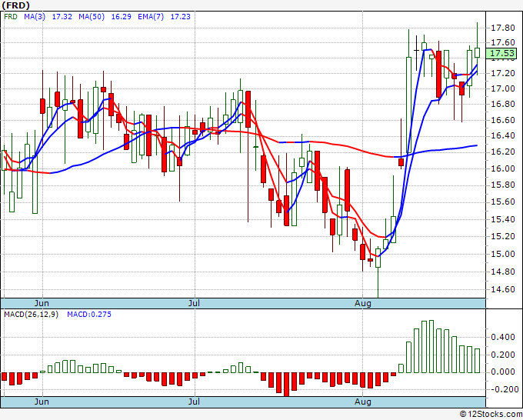Click the (FRD) chart title
Image resolution: width=523 pixels, height=420 pixels.
pos(15,5)
